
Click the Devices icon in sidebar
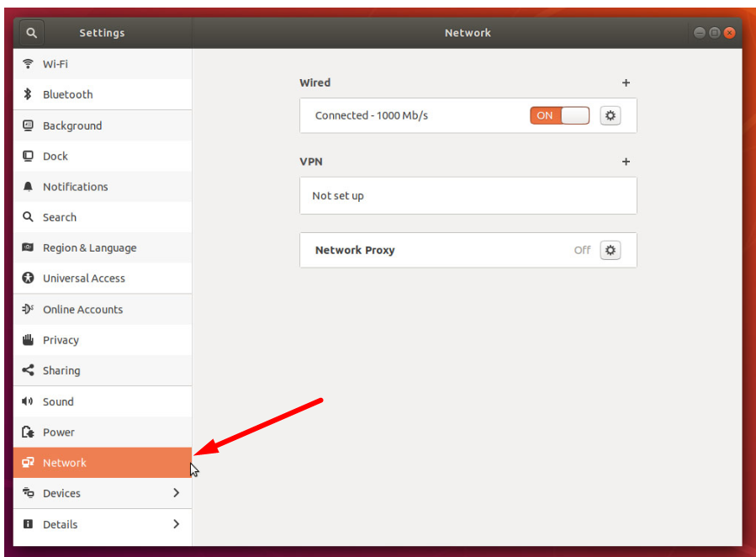28,493
